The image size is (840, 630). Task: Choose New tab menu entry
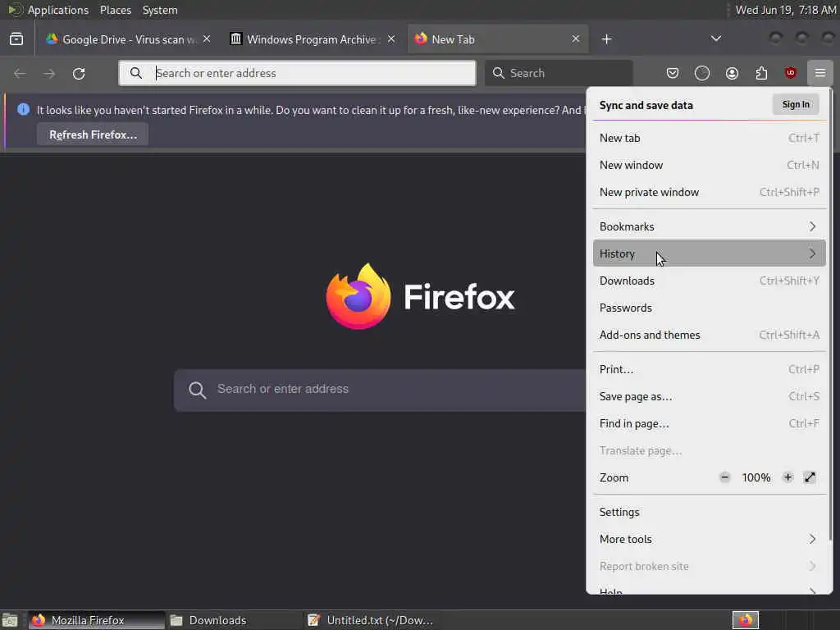click(710, 138)
